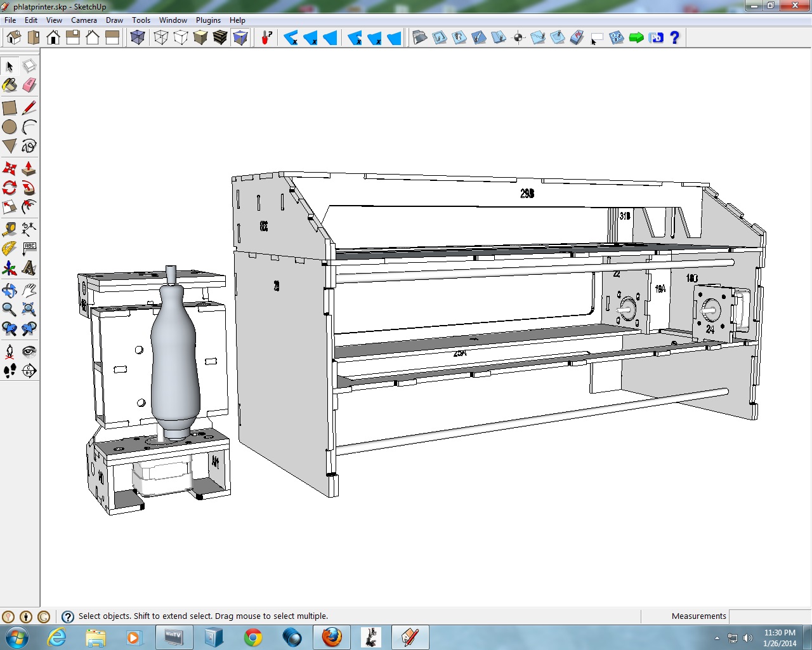
Task: Select the Eraser tool
Action: (29, 85)
